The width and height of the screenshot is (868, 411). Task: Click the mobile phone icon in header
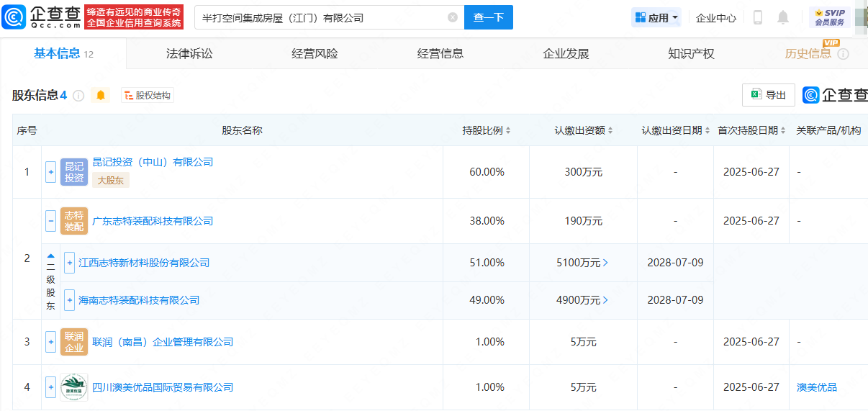758,17
